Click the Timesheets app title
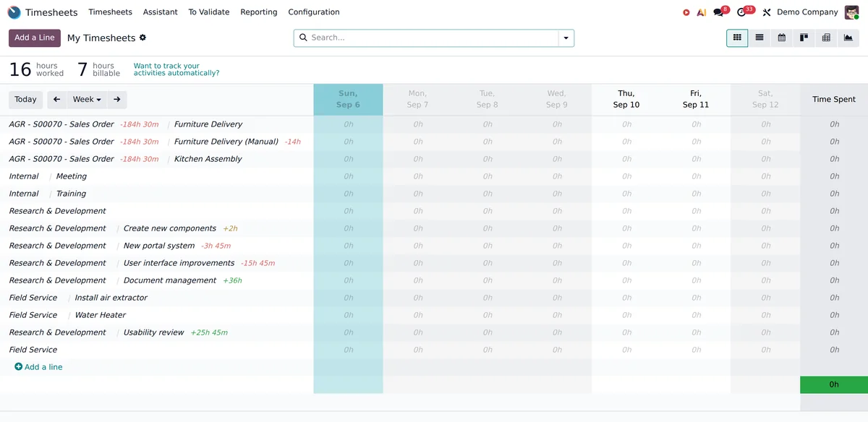The height and width of the screenshot is (422, 868). [x=51, y=12]
